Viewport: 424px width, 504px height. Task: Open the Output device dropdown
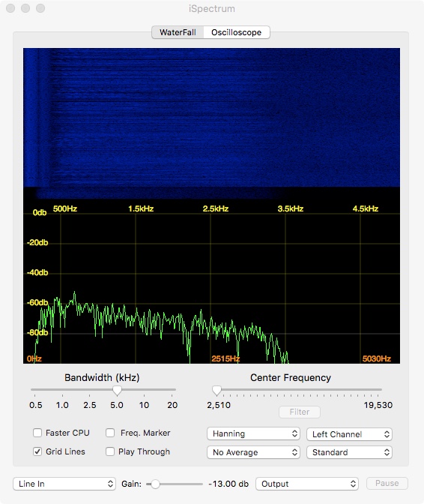click(307, 484)
